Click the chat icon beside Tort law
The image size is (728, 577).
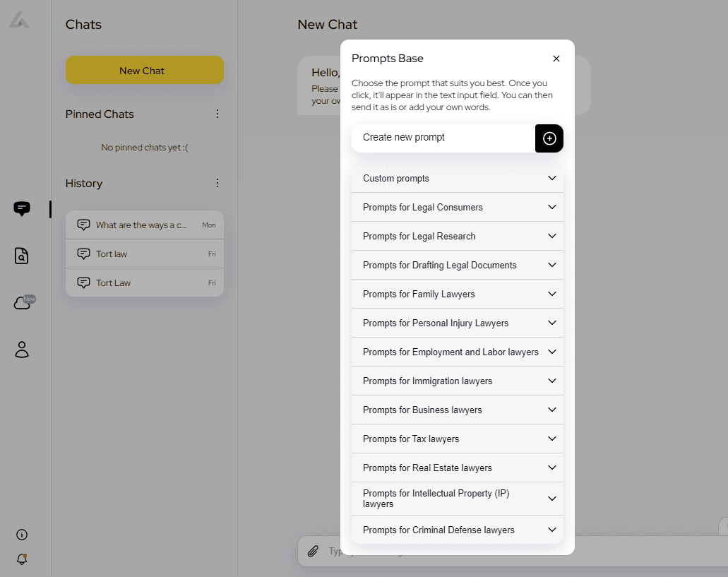tap(83, 254)
